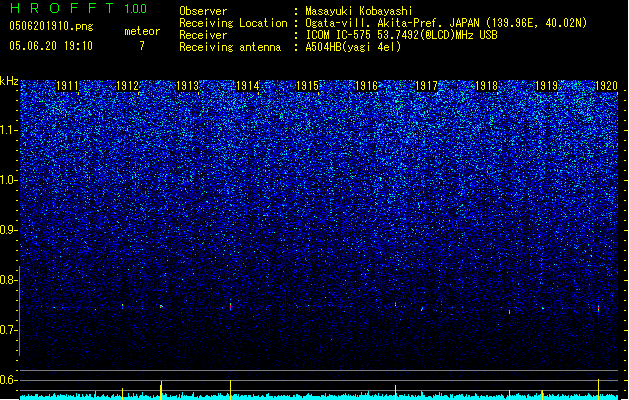Click the 1912 time marker
The width and height of the screenshot is (629, 400).
click(127, 86)
